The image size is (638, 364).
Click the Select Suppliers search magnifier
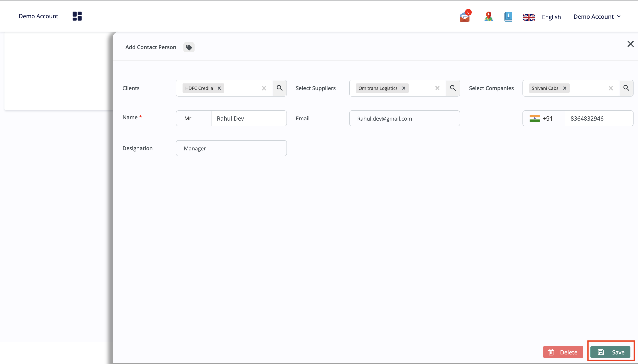[453, 88]
